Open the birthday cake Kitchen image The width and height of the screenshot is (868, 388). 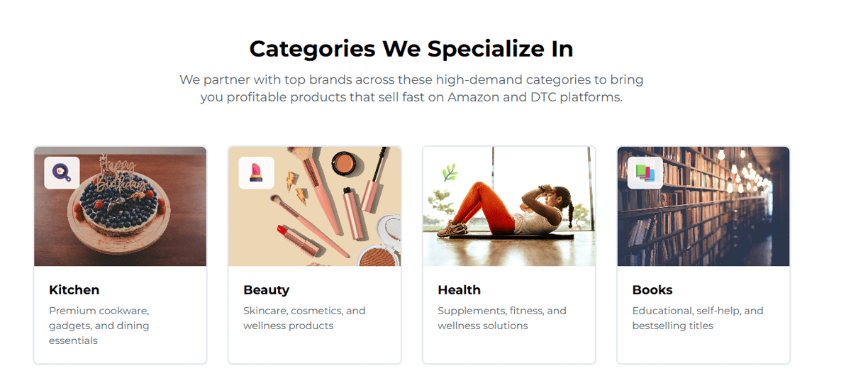pos(121,206)
